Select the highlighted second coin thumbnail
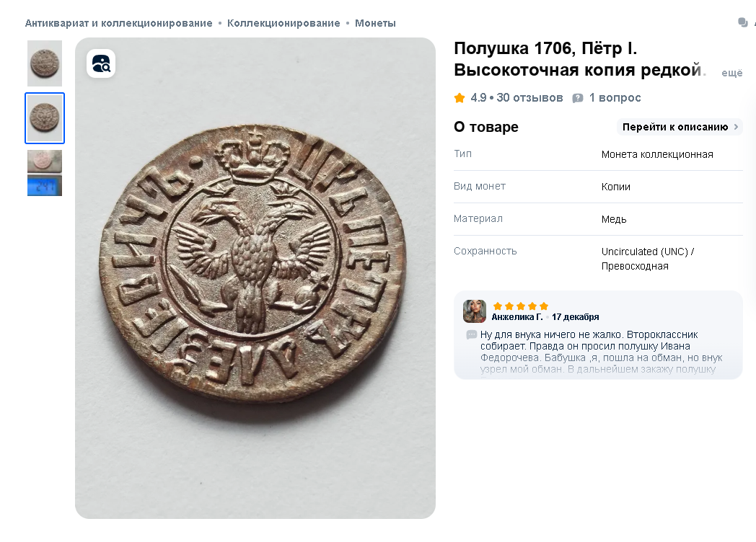The image size is (756, 542). click(45, 118)
